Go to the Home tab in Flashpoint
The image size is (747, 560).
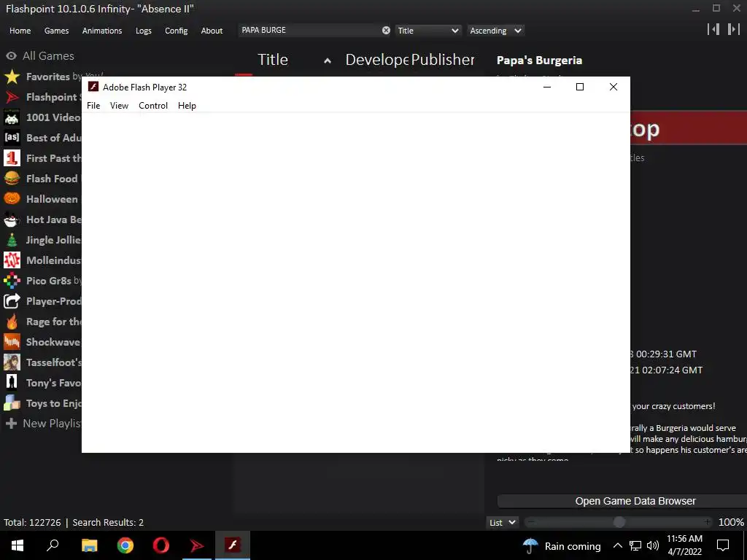click(x=20, y=31)
